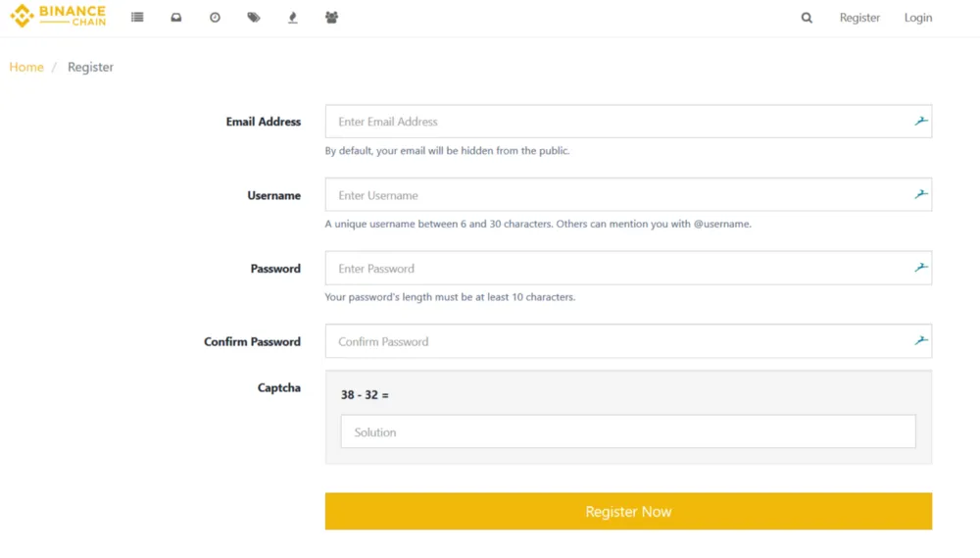Focus the Enter Username field

point(628,194)
